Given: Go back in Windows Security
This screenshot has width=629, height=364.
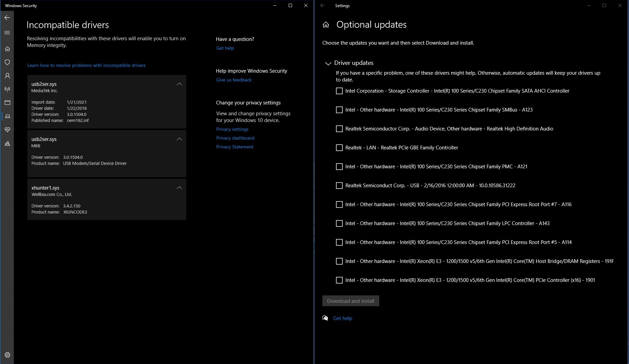Looking at the screenshot, I should tap(7, 18).
